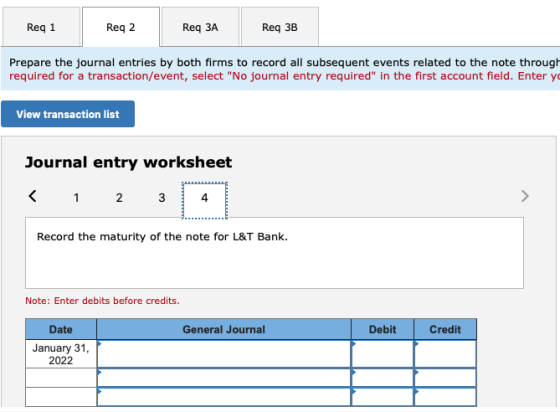560x412 pixels.
Task: Open General Journal account dropdown in January 31 row
Action: pos(224,354)
